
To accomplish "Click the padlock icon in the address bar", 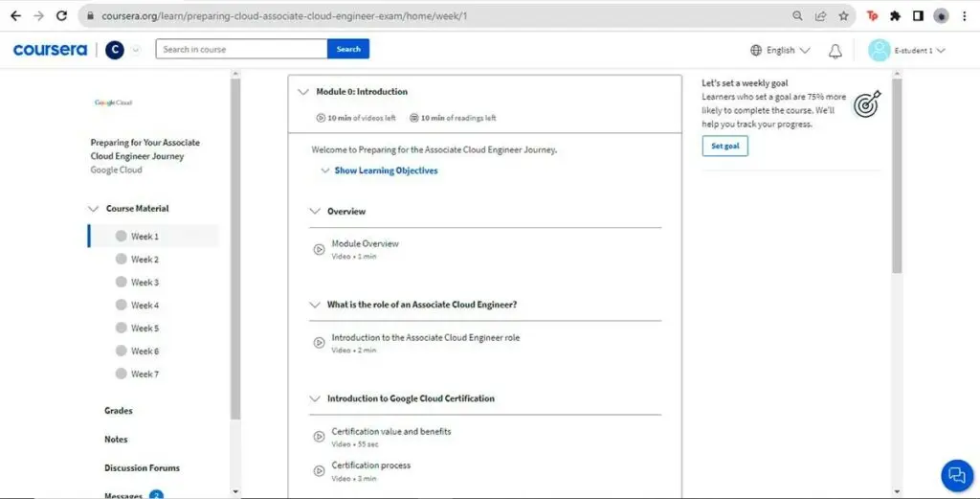I will 91,16.
